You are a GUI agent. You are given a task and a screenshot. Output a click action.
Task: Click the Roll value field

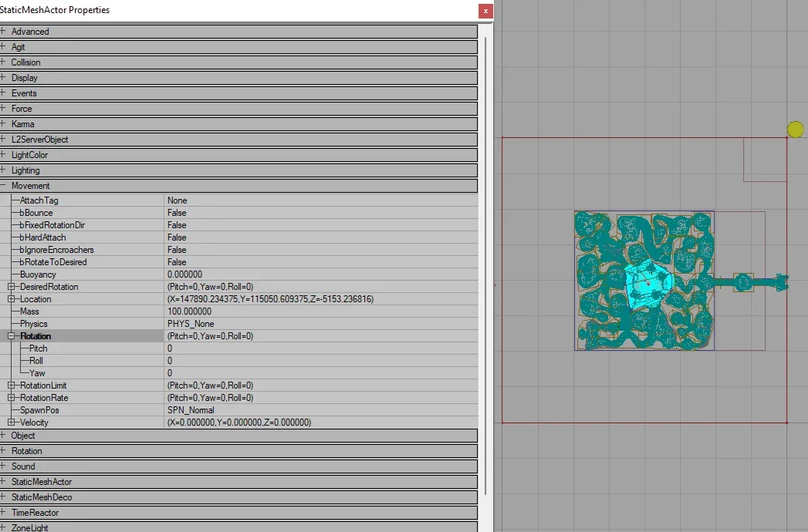[x=321, y=361]
